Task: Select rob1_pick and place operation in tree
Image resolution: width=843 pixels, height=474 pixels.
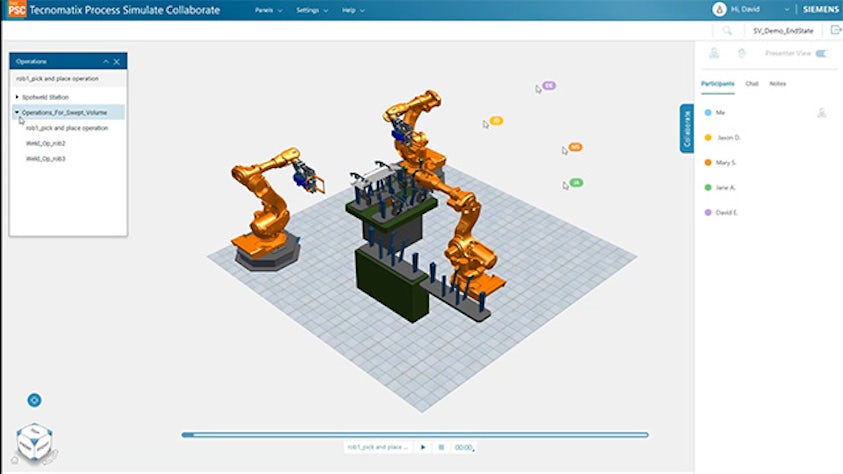Action: pos(67,128)
